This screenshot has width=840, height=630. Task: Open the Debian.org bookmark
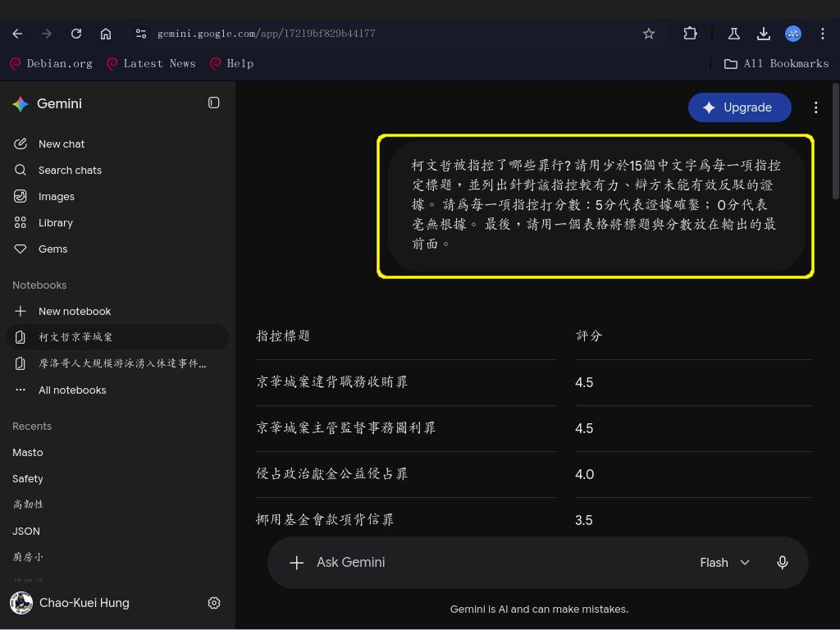52,64
